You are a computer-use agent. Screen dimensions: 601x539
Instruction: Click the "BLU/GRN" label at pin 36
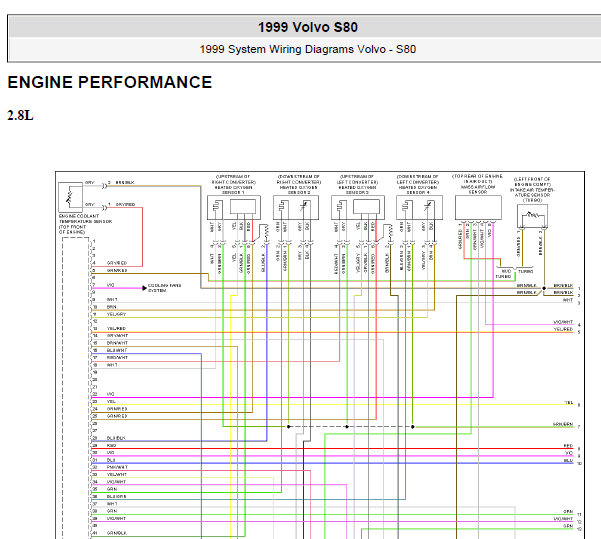coord(117,496)
